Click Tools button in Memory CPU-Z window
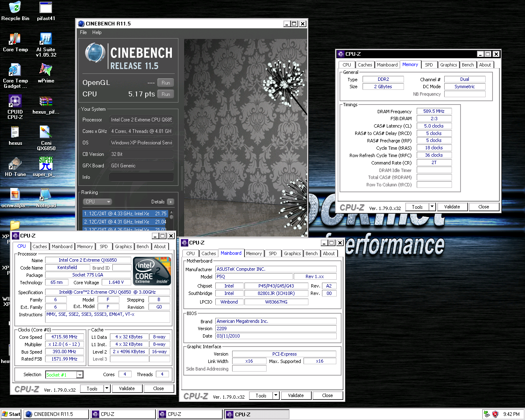 click(417, 207)
